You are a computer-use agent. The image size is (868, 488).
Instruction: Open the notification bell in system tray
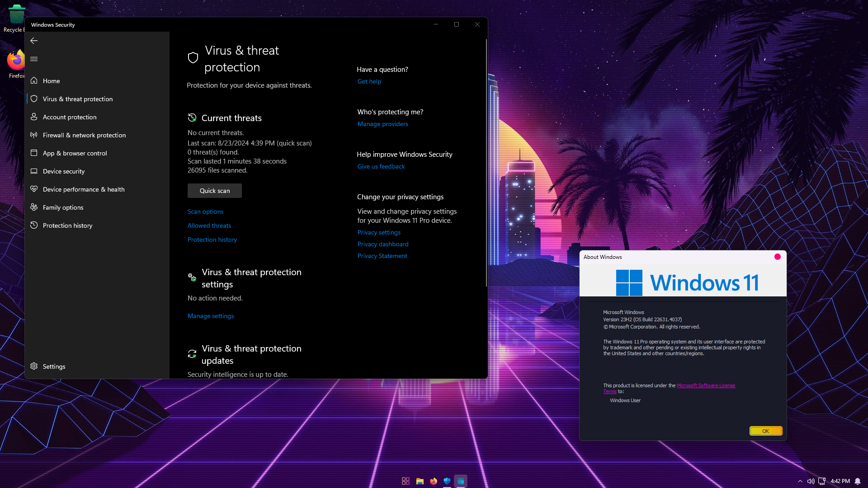coord(858,481)
